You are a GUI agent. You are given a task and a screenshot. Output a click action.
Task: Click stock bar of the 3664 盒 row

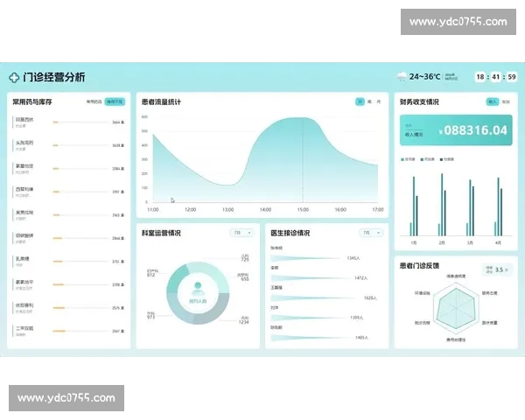click(x=80, y=122)
